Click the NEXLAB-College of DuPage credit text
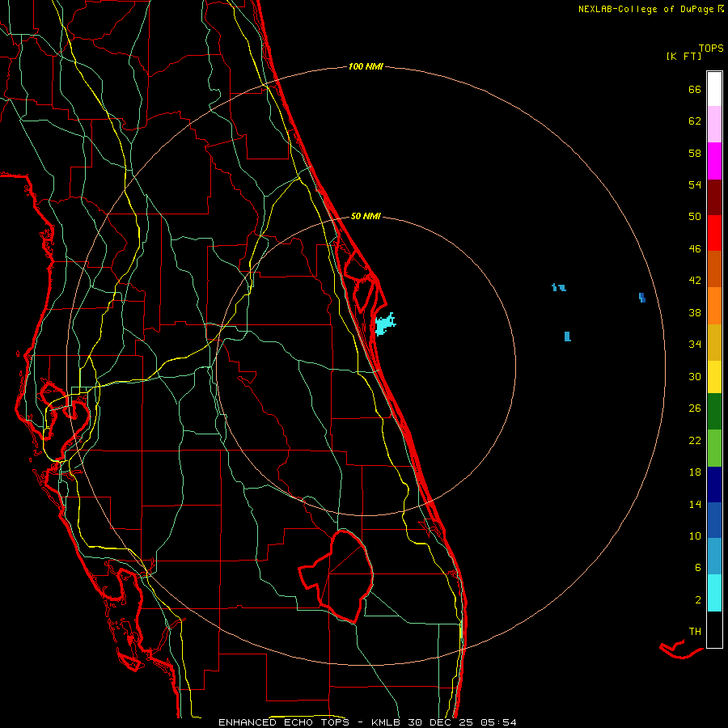The width and height of the screenshot is (728, 728). pos(647,9)
